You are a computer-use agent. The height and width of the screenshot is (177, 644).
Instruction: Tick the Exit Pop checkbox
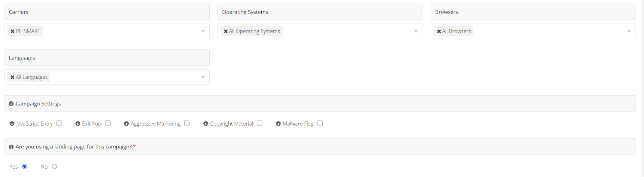(x=108, y=123)
